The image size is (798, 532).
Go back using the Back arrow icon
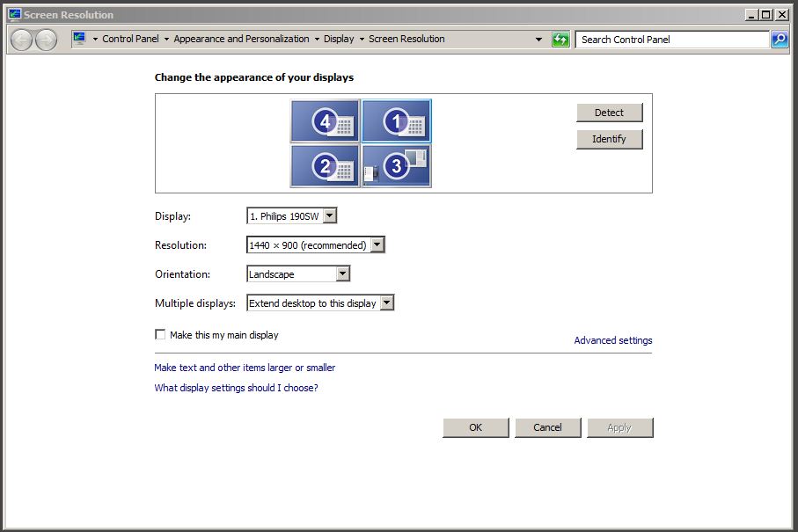[21, 40]
